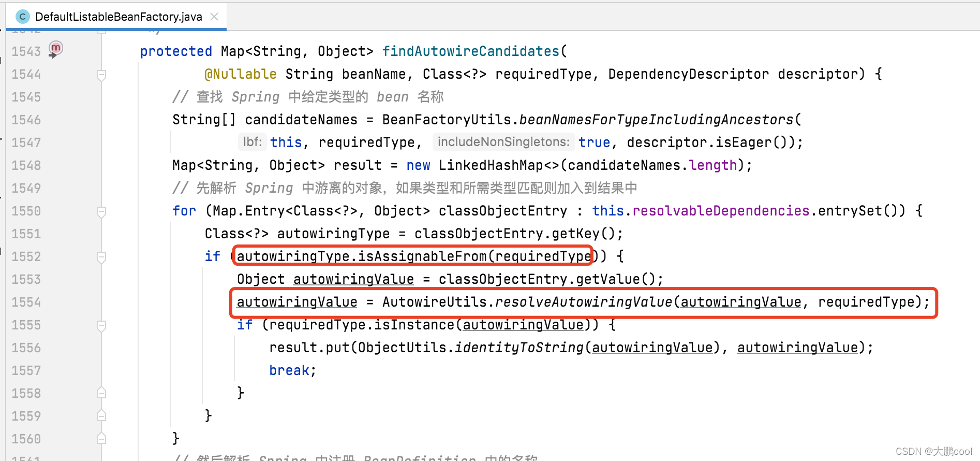
Task: Collapse the for loop at line 1550
Action: (101, 212)
